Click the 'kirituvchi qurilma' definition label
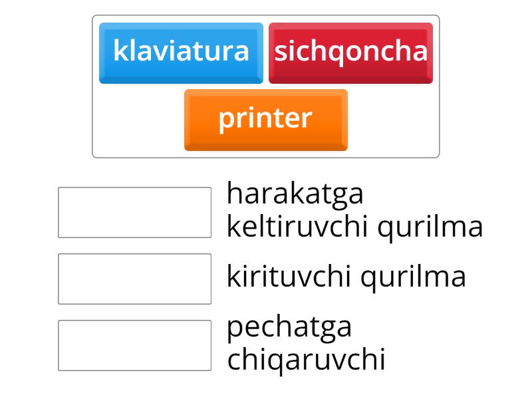The width and height of the screenshot is (532, 399). coord(346,277)
